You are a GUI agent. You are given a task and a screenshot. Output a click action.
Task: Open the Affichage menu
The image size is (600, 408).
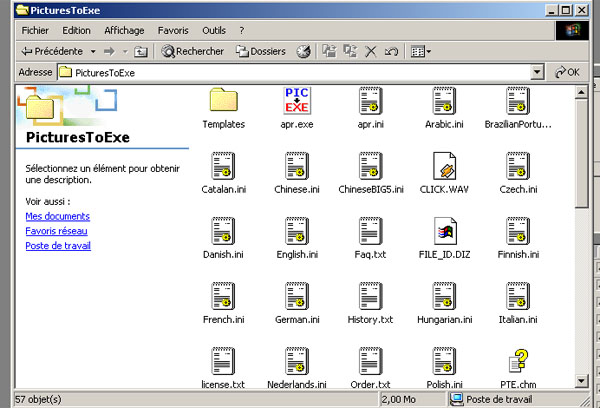(x=124, y=31)
